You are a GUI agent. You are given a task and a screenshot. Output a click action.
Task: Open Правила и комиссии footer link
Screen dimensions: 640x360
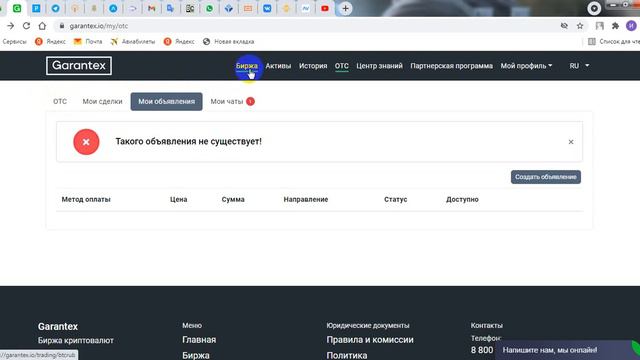pyautogui.click(x=370, y=340)
